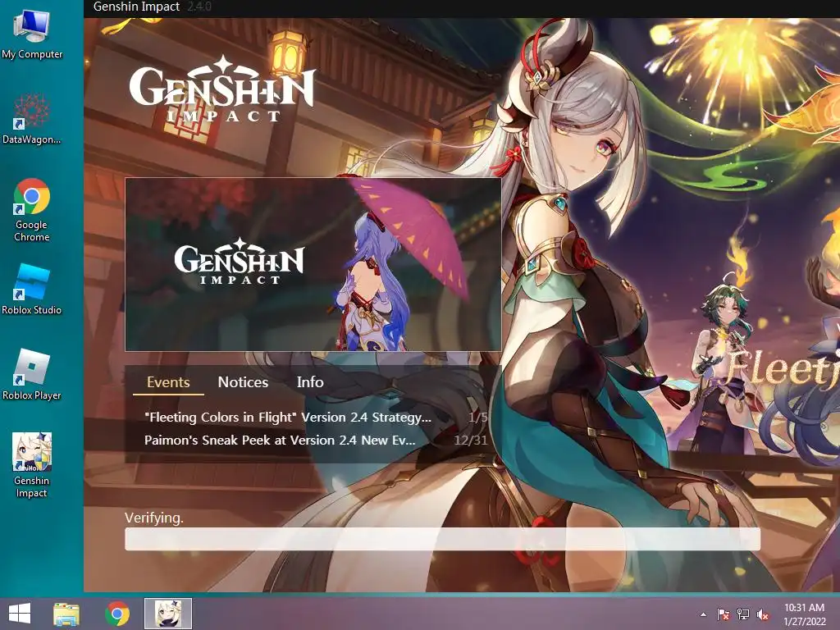840x630 pixels.
Task: Open the Roblox Studio desktop shortcut
Action: click(x=32, y=290)
